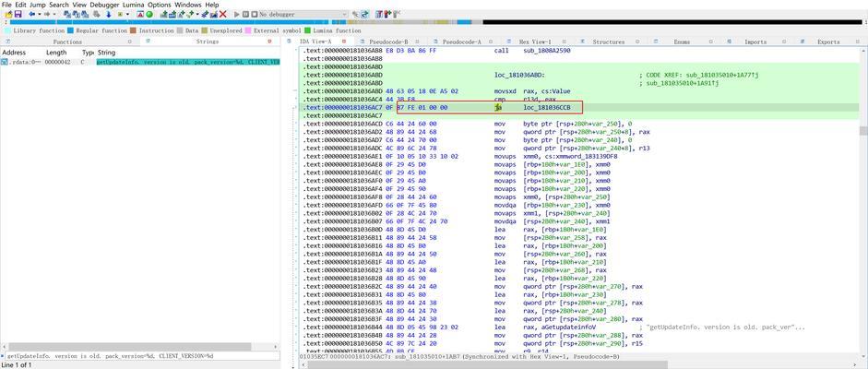
Task: Open the Edit menu
Action: 20,5
